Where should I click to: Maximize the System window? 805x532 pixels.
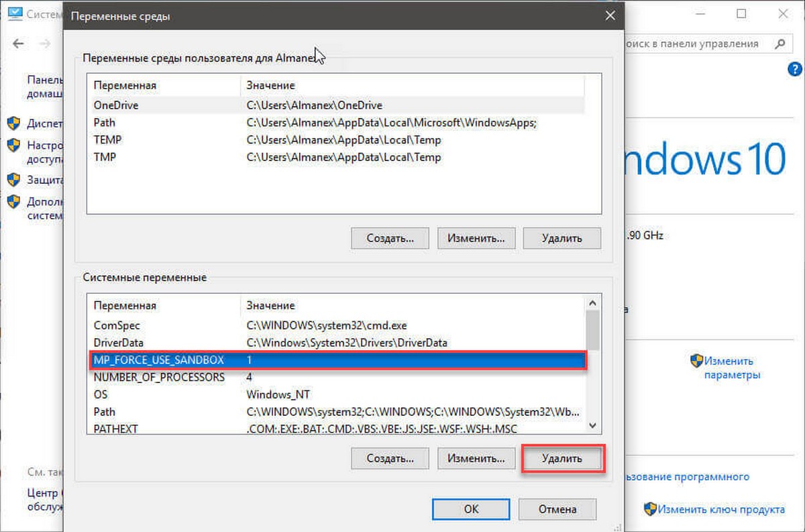(x=741, y=13)
